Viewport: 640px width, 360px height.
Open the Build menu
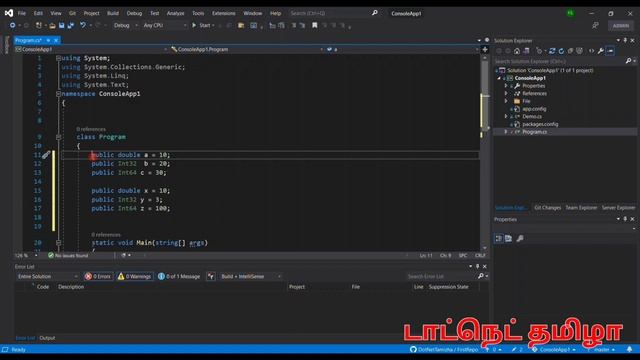(113, 13)
